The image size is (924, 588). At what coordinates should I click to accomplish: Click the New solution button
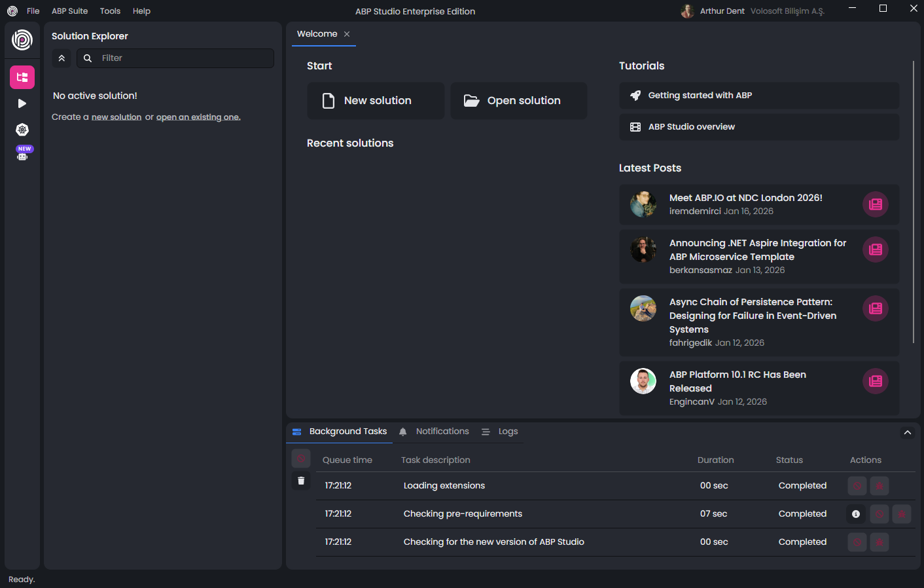(376, 101)
